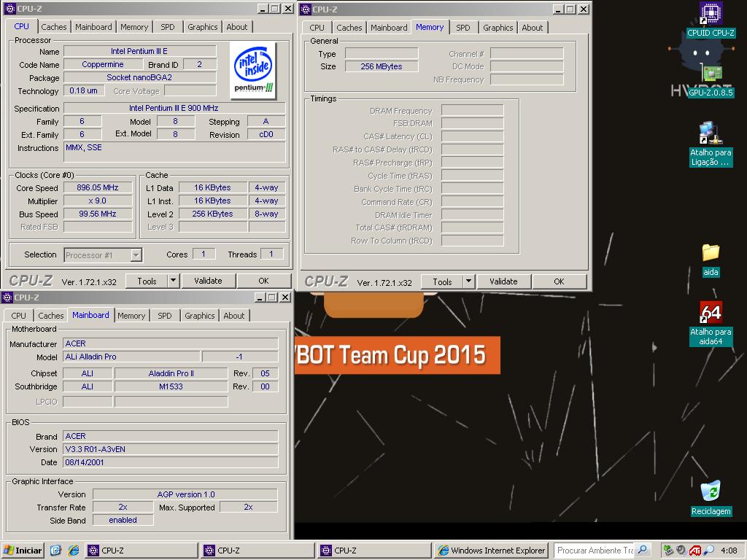The image size is (747, 560).
Task: Click the MMX, SSE instructions field
Action: pos(174,152)
